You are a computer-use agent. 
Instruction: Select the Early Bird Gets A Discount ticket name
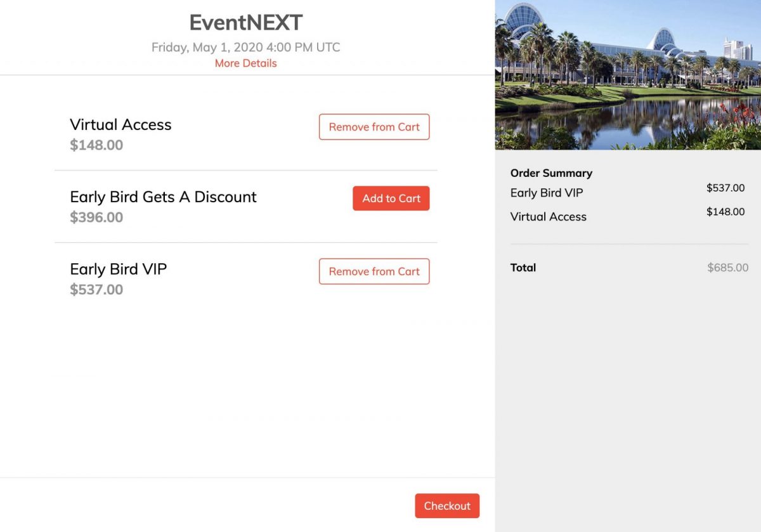tap(163, 197)
